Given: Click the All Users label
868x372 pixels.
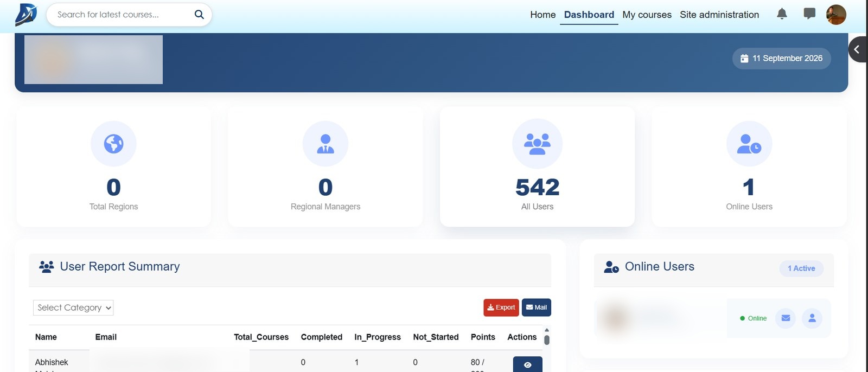Looking at the screenshot, I should [x=537, y=207].
